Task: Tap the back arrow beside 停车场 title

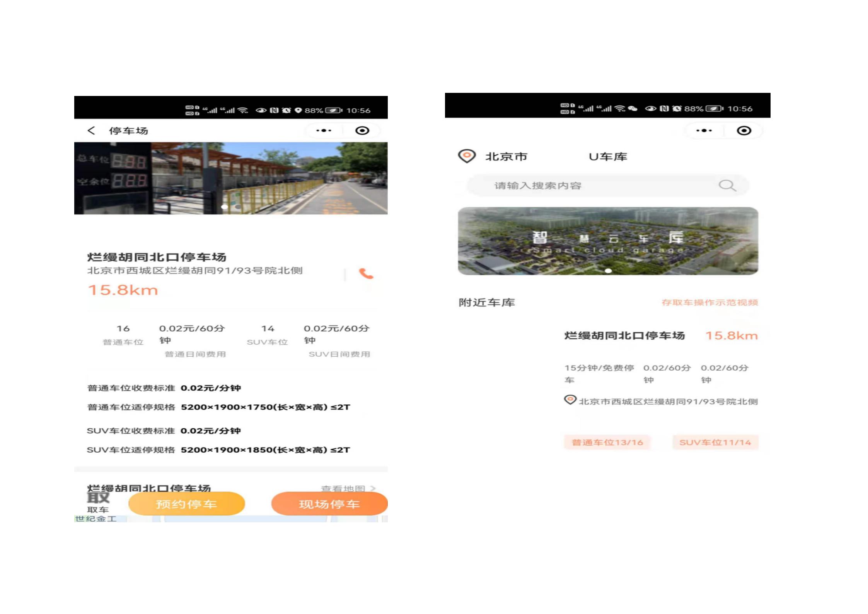Action: pos(91,131)
